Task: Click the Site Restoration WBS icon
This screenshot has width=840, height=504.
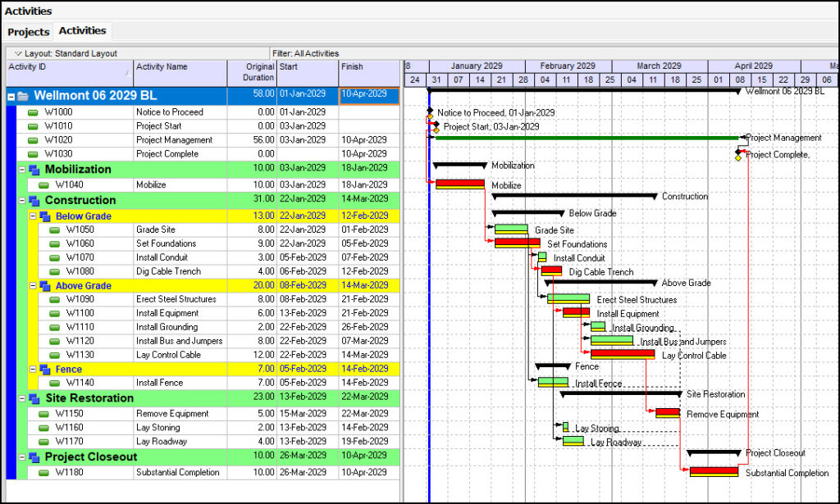Action: click(34, 399)
